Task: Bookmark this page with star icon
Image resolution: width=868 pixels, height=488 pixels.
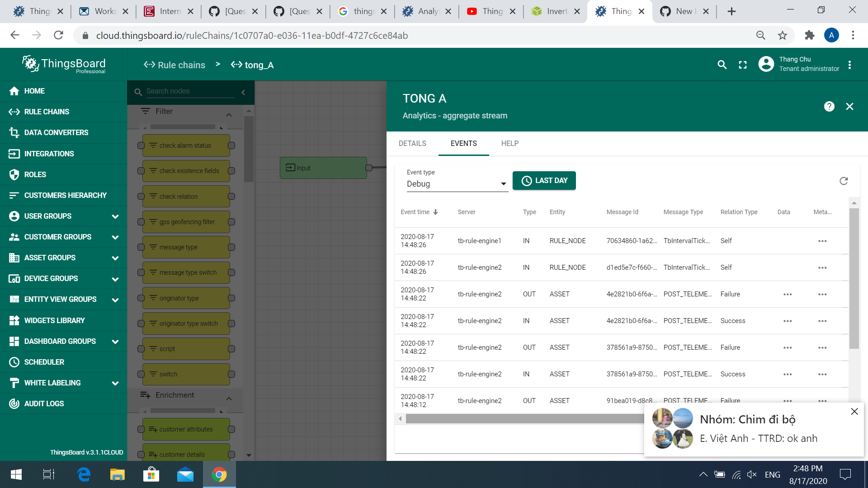Action: (x=783, y=35)
